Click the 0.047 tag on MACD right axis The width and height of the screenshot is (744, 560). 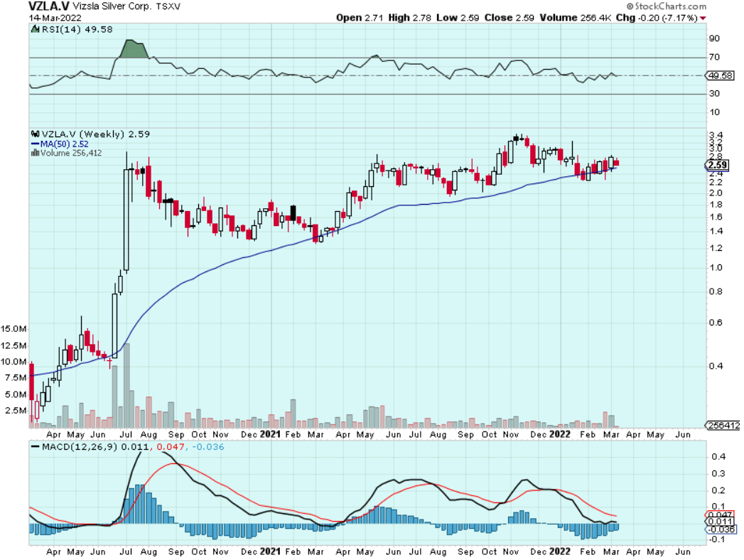721,515
